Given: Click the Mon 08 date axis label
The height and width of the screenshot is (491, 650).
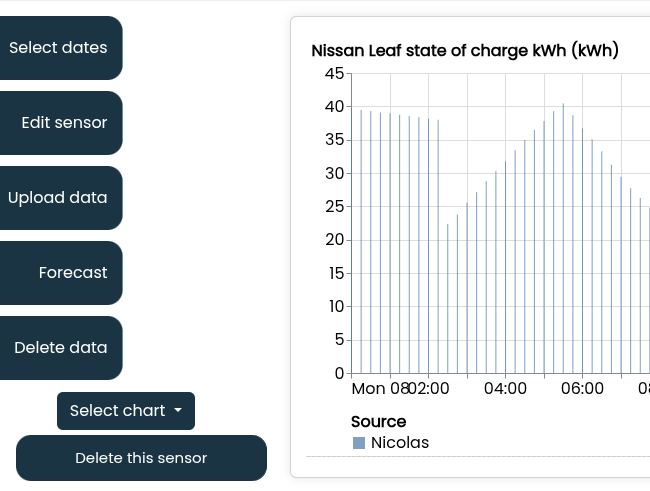Looking at the screenshot, I should tap(380, 388).
